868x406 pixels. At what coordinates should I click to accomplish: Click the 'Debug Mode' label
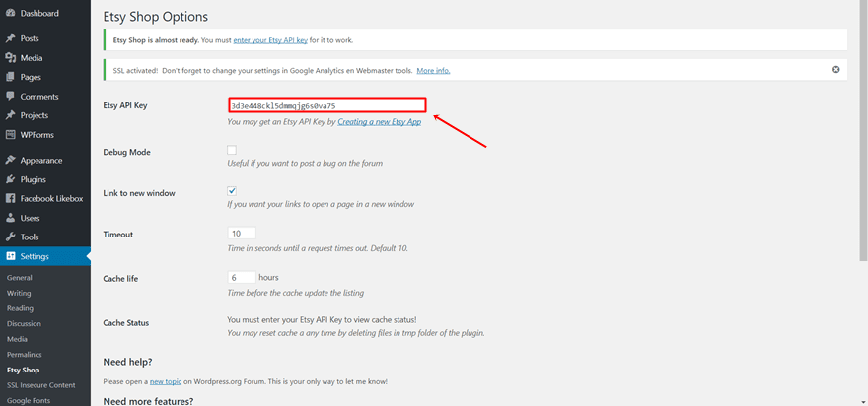point(127,152)
